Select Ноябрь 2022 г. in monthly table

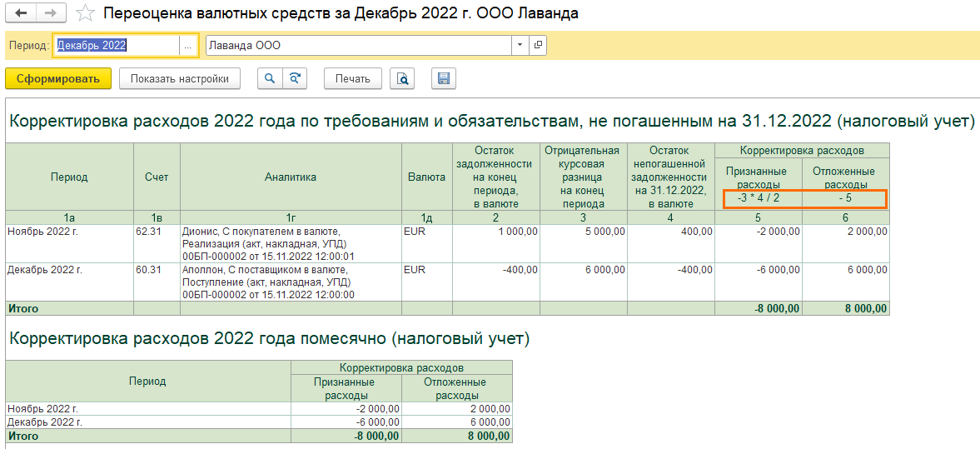[148, 408]
